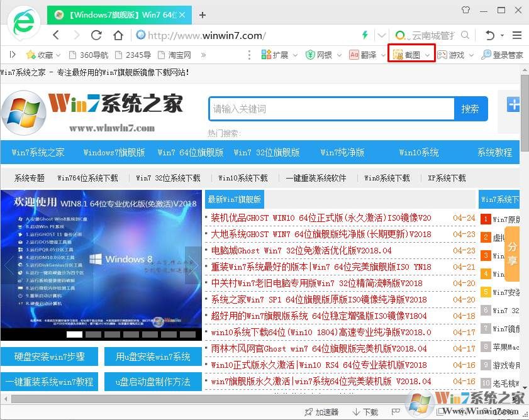Reload the page with refresh icon

point(96,35)
